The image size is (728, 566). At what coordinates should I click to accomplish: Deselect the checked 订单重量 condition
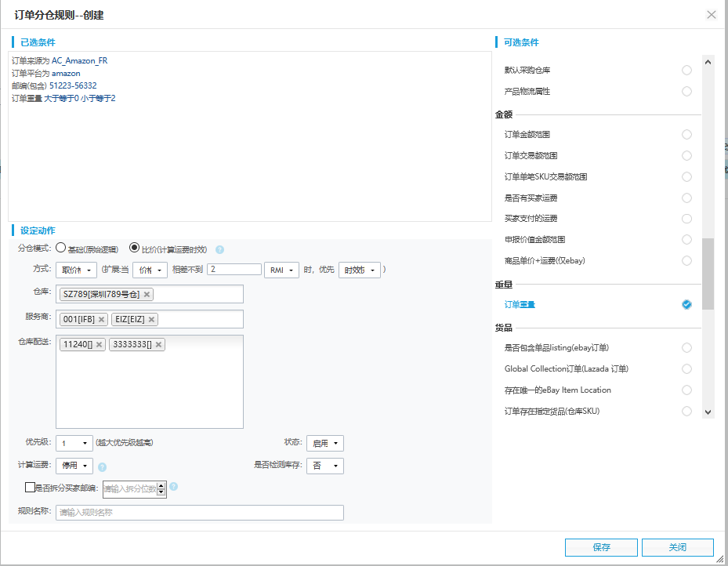[686, 305]
